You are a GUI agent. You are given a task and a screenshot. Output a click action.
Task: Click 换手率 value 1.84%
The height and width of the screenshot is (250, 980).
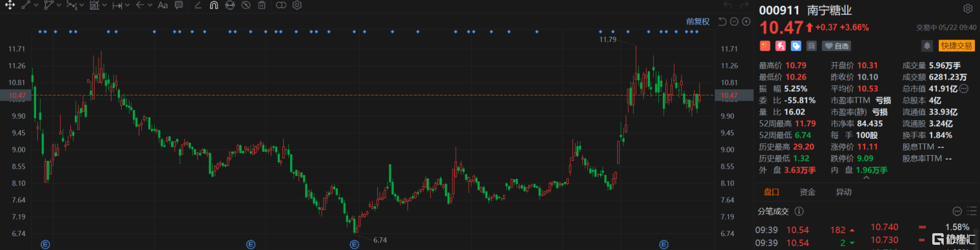940,135
